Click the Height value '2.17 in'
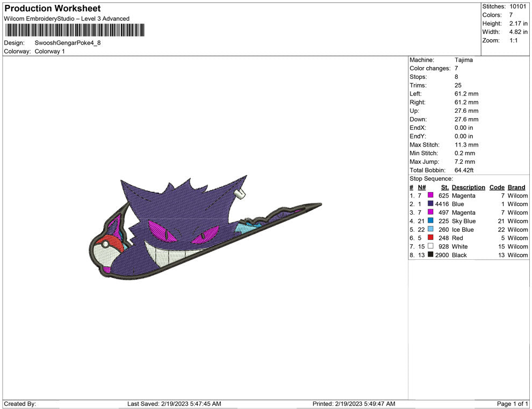 click(518, 24)
